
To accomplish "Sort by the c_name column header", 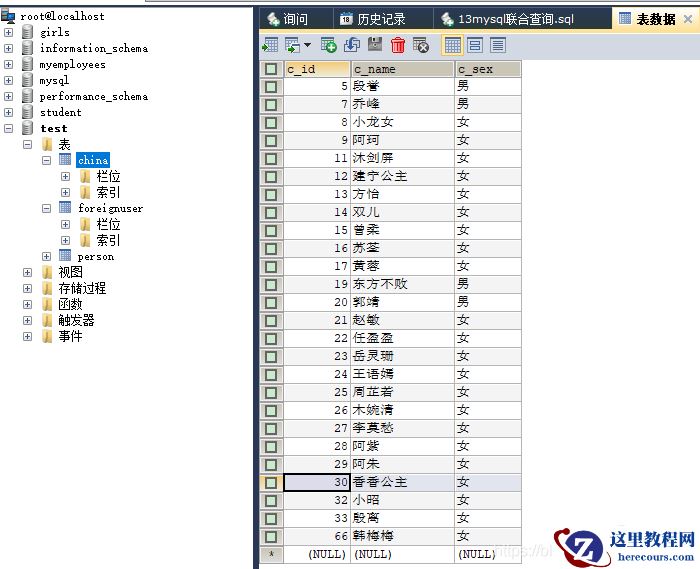I will 403,69.
